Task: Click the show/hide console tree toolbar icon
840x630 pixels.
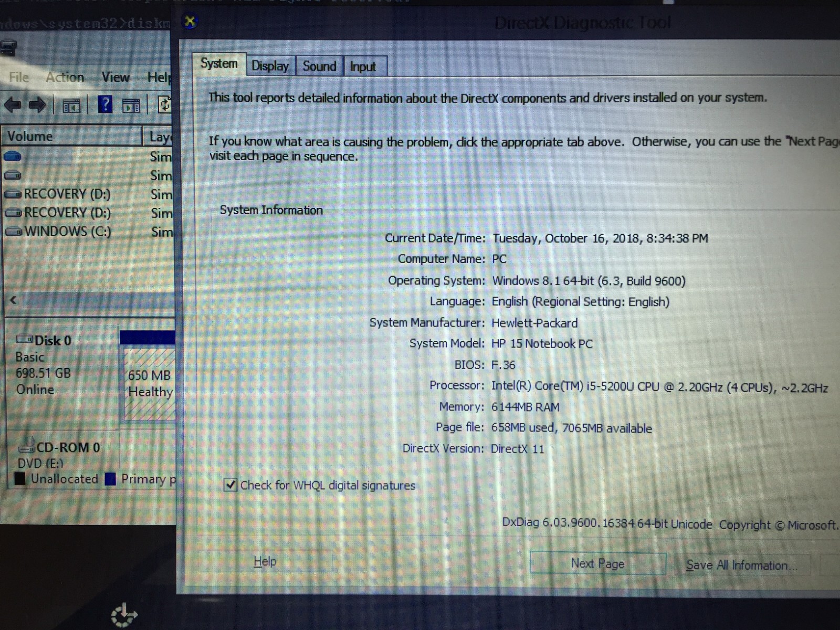Action: (x=71, y=106)
